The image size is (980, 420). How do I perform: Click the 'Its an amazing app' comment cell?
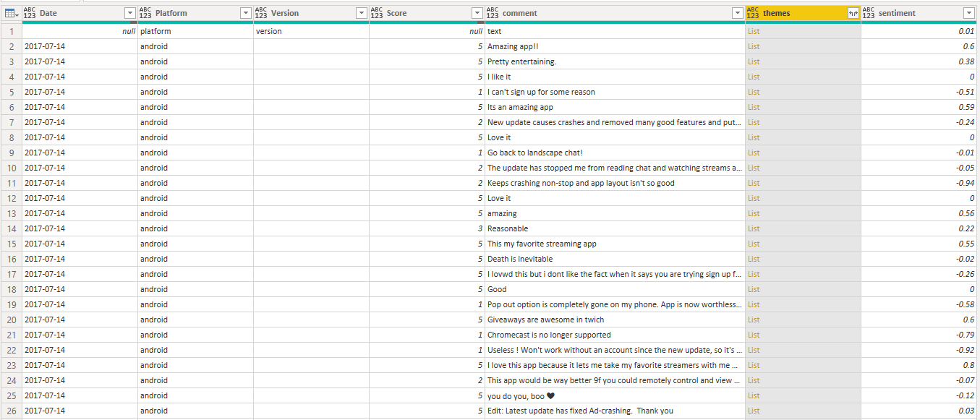pos(615,107)
